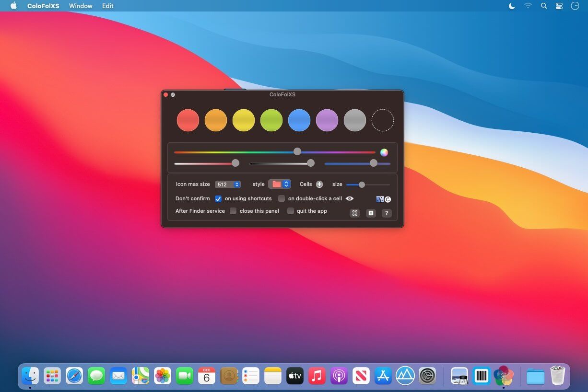Open the help question mark button

pyautogui.click(x=387, y=213)
